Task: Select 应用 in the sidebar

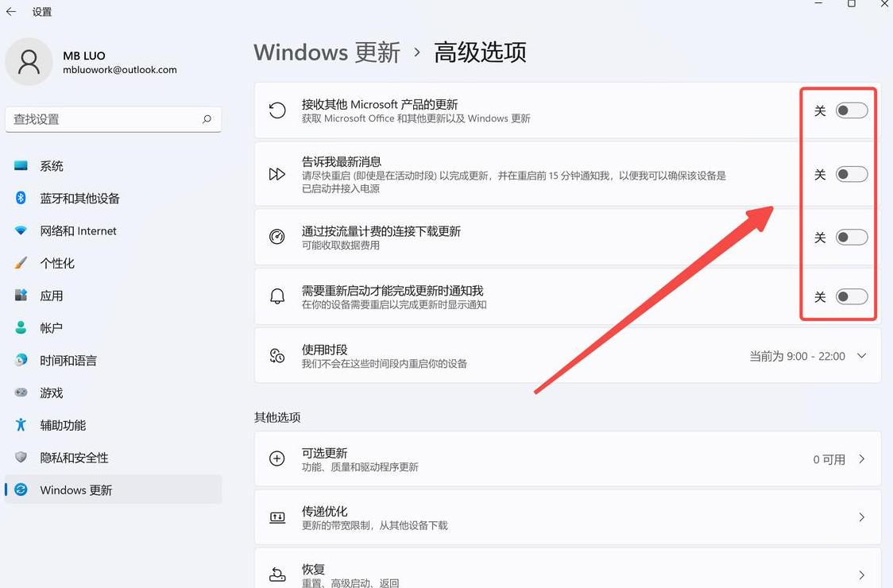Action: click(x=114, y=296)
